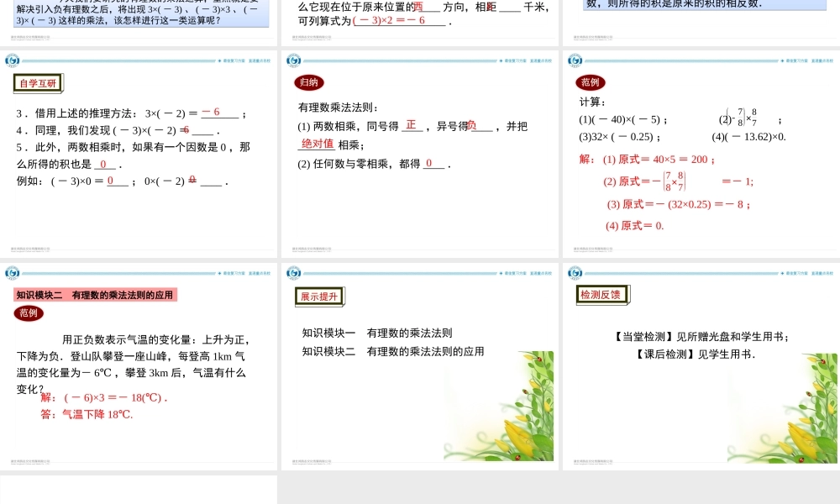Click the school emblem icon on 归纳 slide
Viewport: 840px width, 504px height.
(293, 60)
